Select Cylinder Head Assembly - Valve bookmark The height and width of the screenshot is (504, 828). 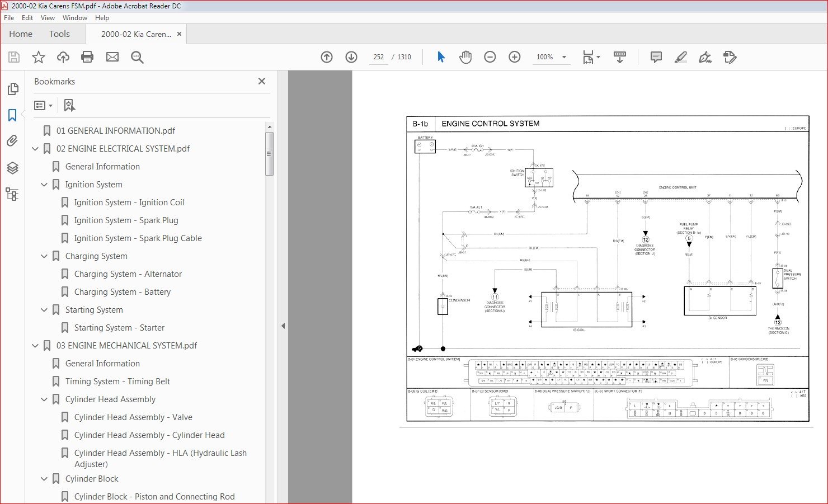pos(133,417)
